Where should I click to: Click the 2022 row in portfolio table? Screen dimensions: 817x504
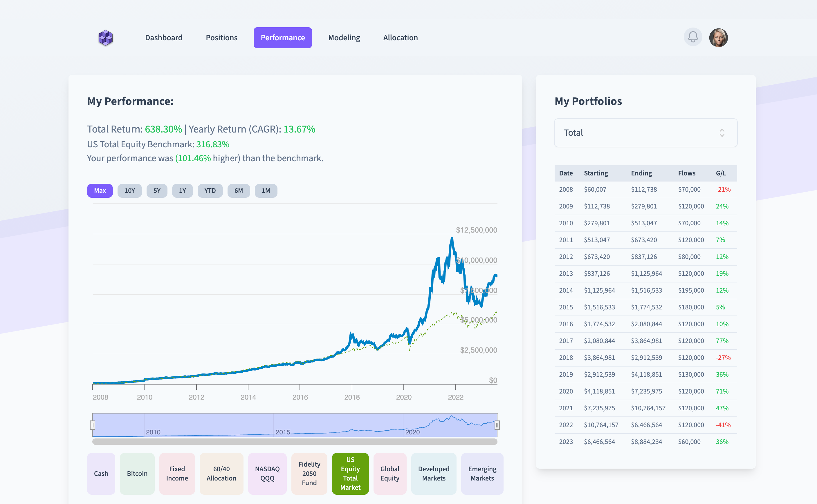tap(645, 425)
